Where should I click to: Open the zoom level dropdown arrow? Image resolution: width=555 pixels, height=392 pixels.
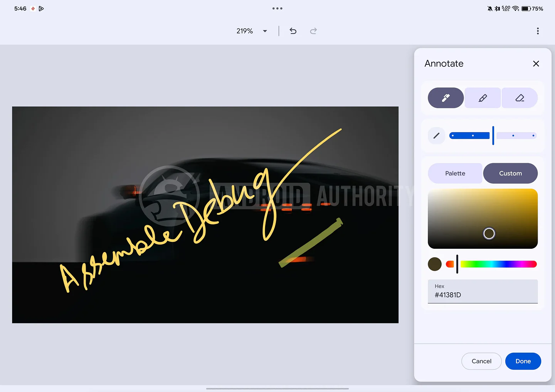[265, 31]
